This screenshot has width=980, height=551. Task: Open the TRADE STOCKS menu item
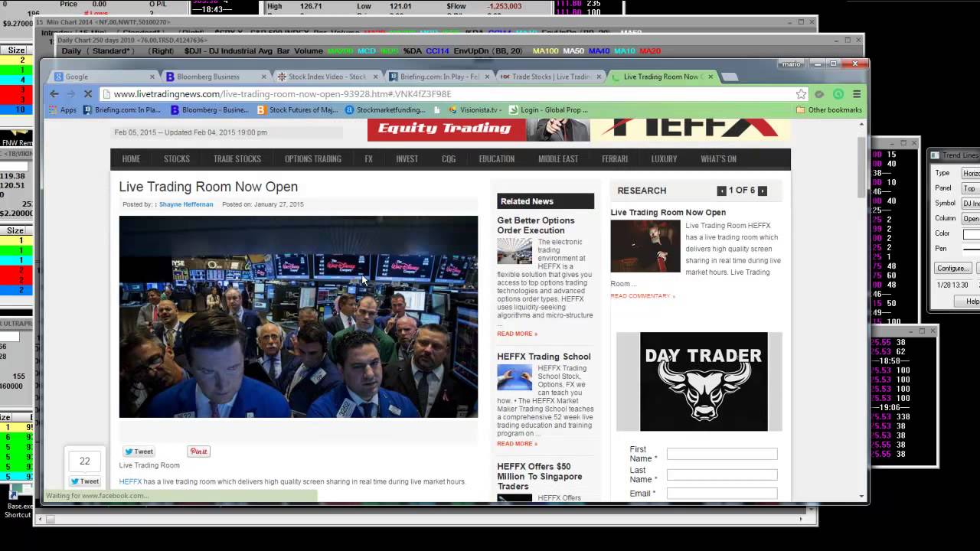coord(237,159)
